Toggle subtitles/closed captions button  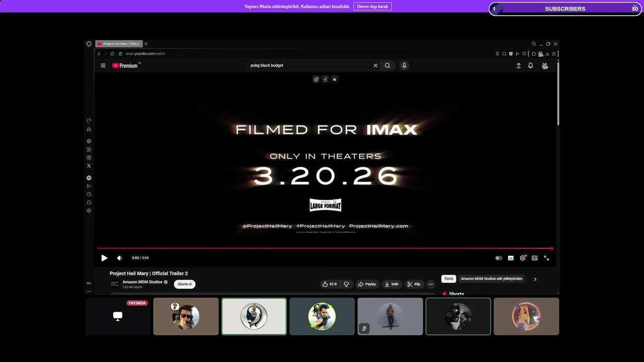click(x=511, y=258)
